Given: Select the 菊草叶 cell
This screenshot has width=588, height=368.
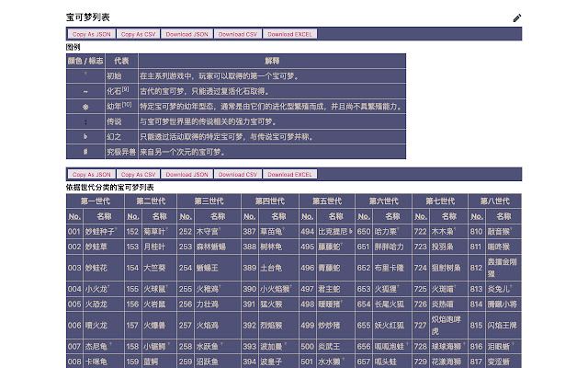Looking at the screenshot, I should 159,231.
